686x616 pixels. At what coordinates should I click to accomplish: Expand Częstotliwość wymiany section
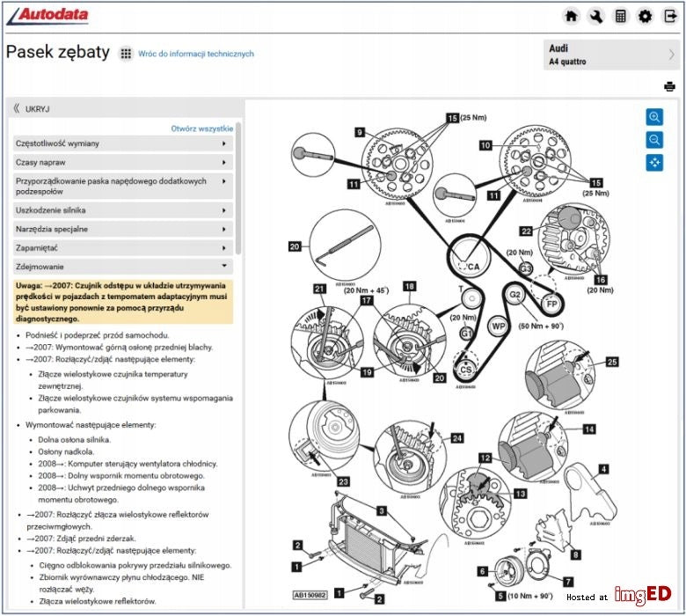(123, 143)
